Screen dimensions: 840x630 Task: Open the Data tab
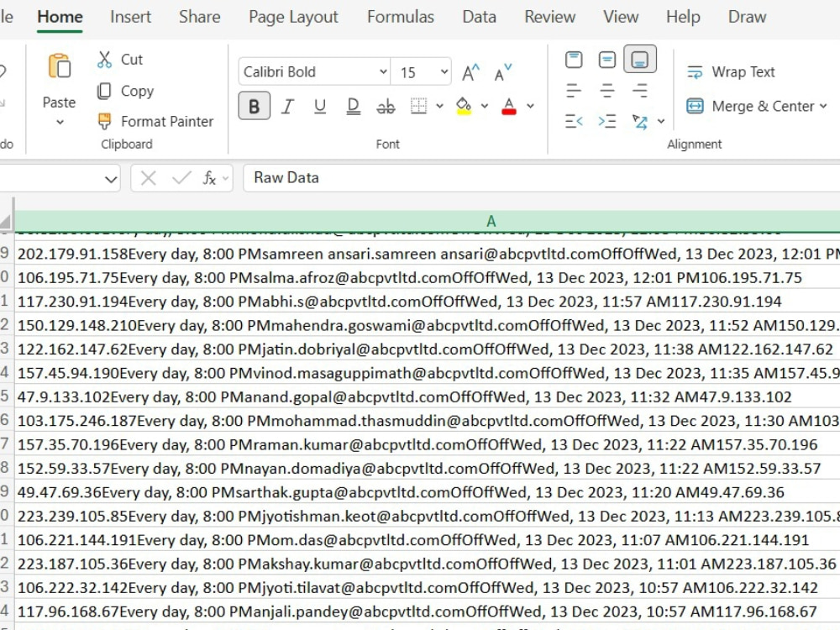click(x=480, y=17)
